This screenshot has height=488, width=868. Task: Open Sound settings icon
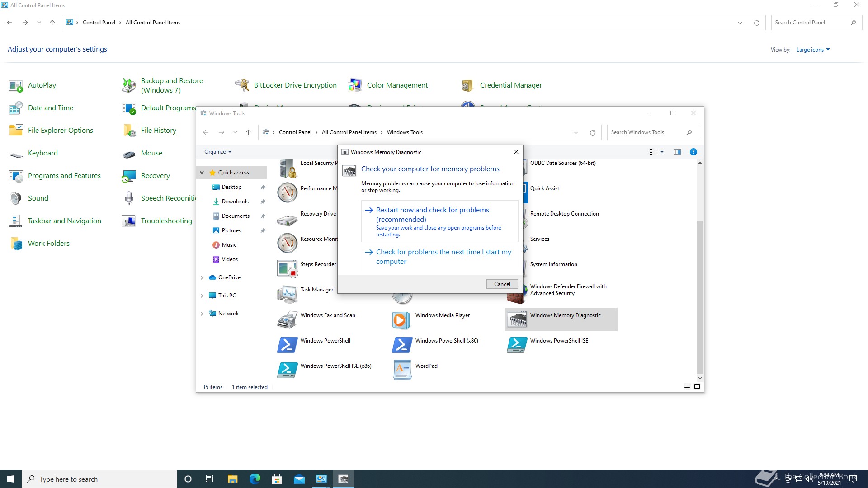pos(16,198)
